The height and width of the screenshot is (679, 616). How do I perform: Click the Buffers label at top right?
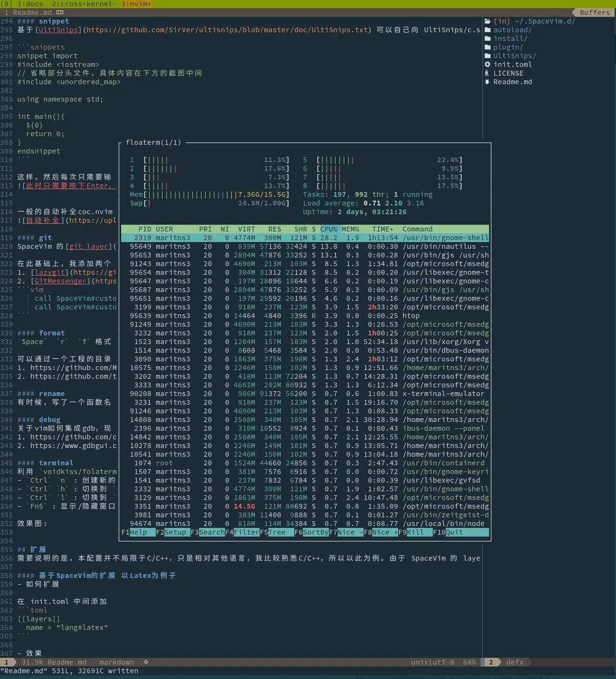click(595, 13)
